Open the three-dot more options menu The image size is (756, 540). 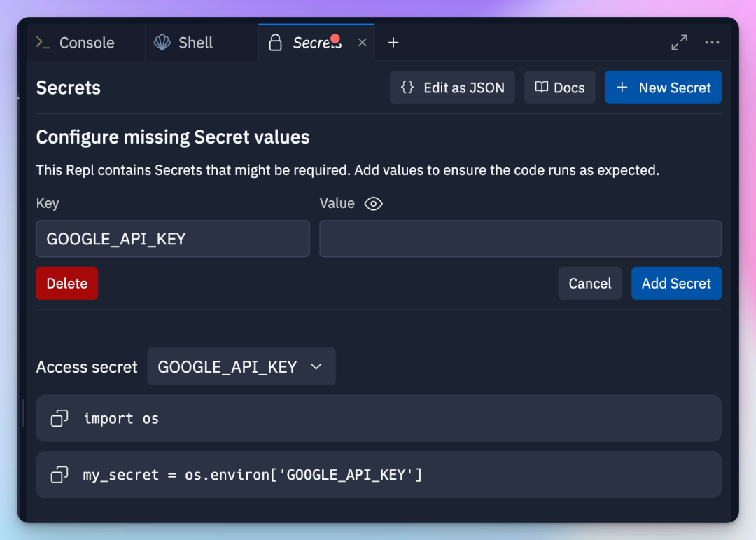pos(712,43)
